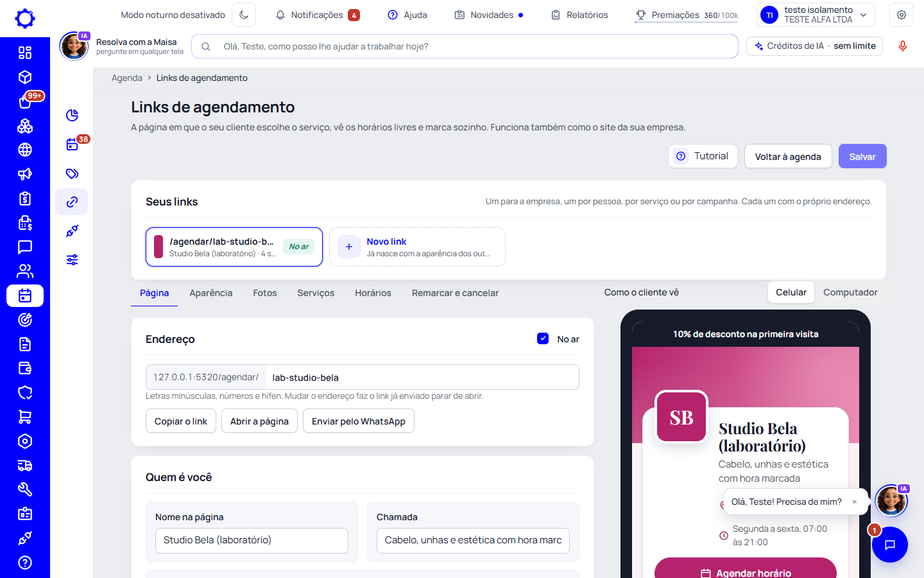Image resolution: width=924 pixels, height=578 pixels.
Task: Open the megaphone marketing icon
Action: coord(25,174)
